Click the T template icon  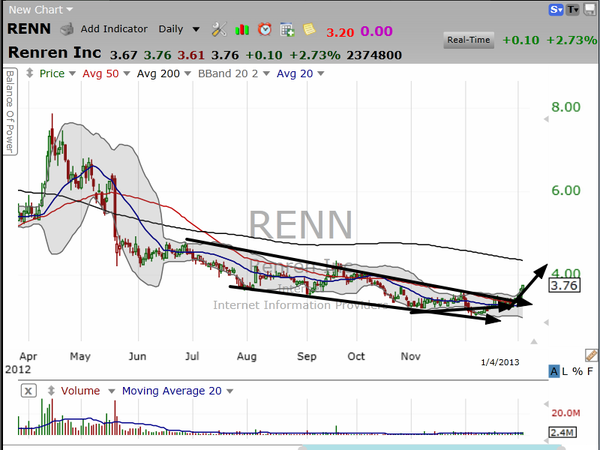click(573, 10)
